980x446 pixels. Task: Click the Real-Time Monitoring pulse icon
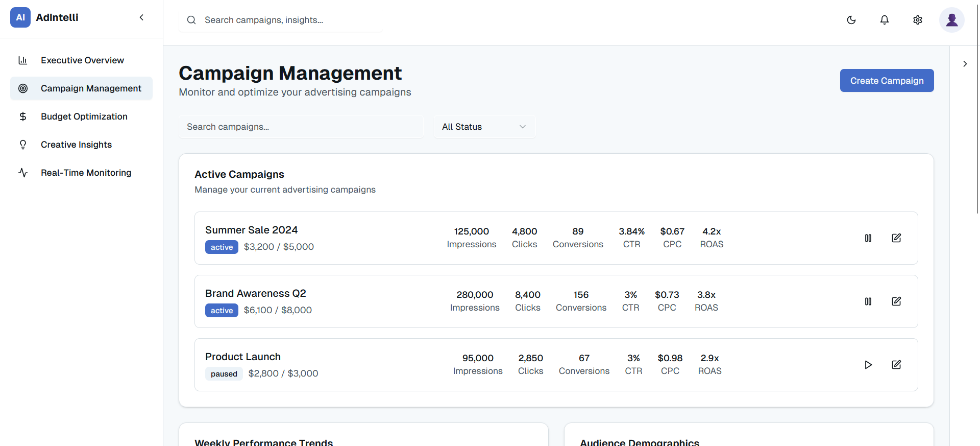click(23, 173)
